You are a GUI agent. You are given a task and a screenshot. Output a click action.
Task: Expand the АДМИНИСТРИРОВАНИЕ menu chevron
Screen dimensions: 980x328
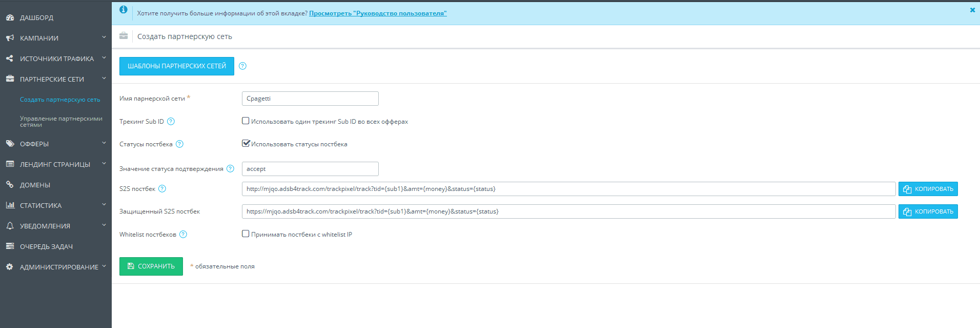(x=104, y=266)
